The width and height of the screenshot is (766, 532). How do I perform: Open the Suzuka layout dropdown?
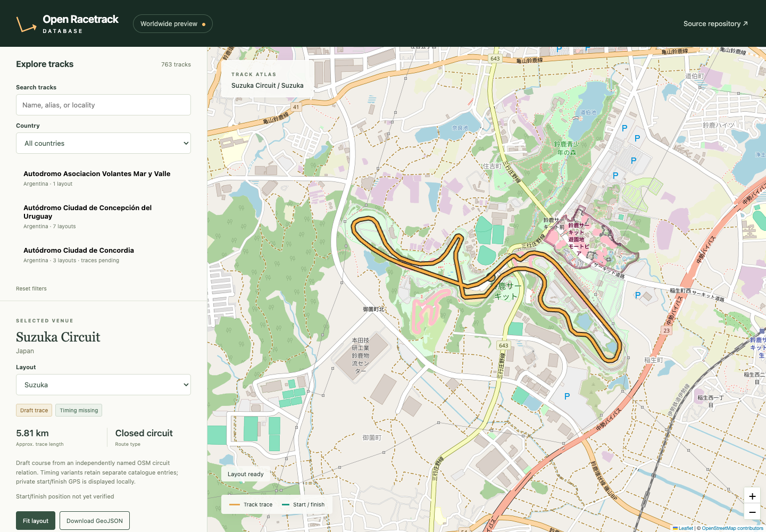(x=103, y=385)
